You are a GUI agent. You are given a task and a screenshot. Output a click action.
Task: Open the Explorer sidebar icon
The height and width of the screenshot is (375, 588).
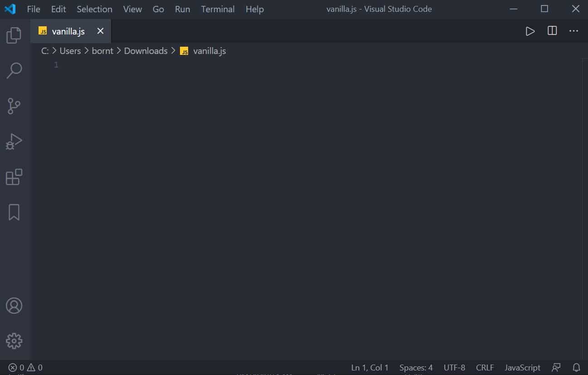[14, 35]
